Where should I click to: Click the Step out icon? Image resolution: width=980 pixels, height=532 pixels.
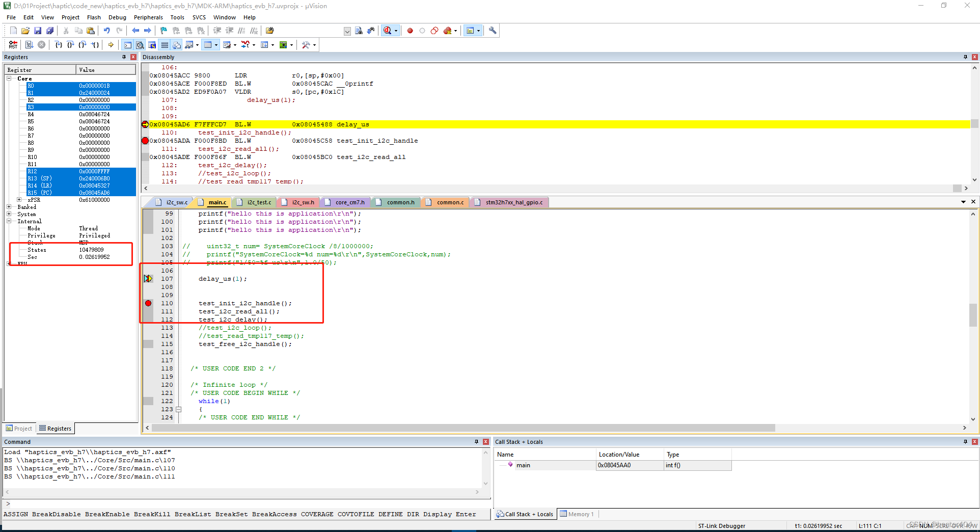pos(83,45)
